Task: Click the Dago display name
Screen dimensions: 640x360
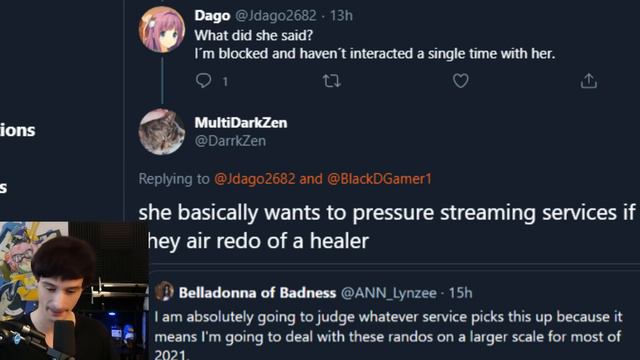Action: point(212,16)
